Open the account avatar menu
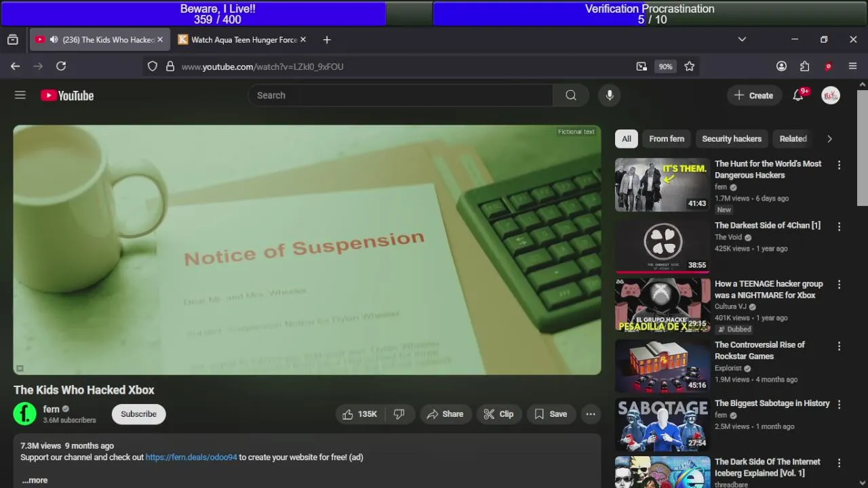Viewport: 868px width, 488px height. coord(831,96)
